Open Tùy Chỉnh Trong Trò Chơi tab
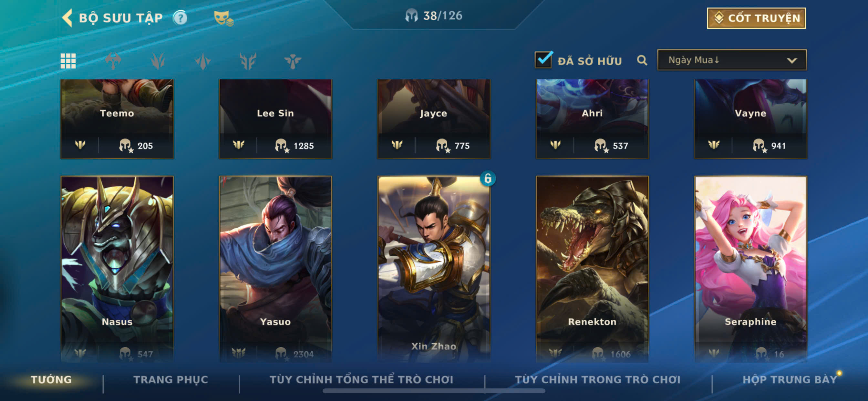The height and width of the screenshot is (401, 868). (597, 379)
